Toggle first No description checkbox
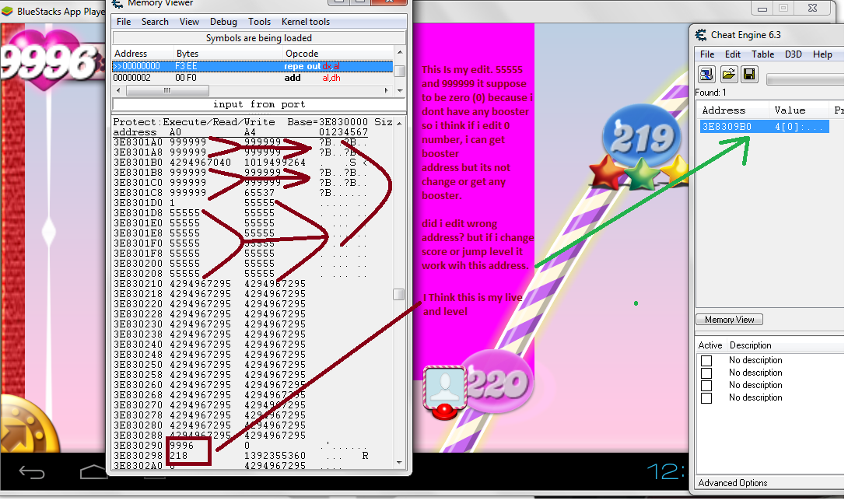This screenshot has width=848, height=504. click(x=706, y=361)
